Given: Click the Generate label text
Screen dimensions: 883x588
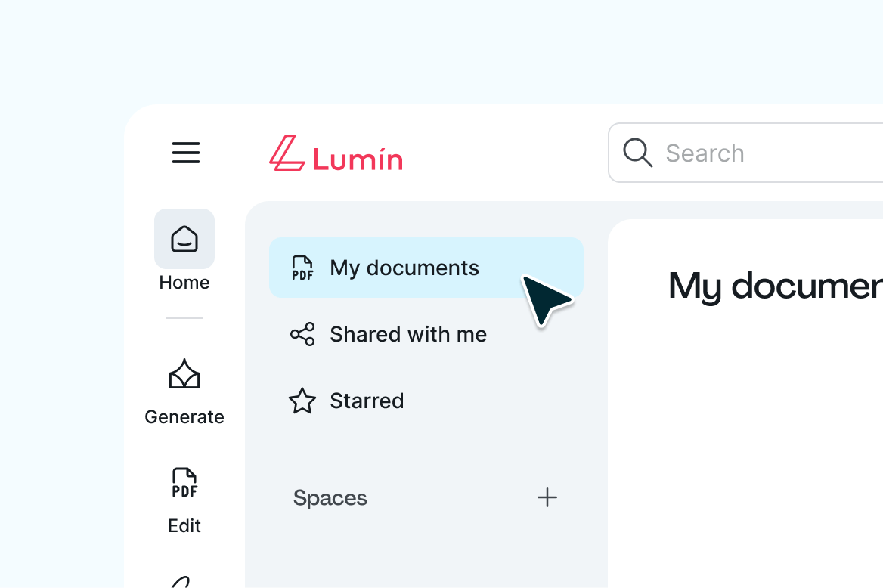Looking at the screenshot, I should pos(184,416).
